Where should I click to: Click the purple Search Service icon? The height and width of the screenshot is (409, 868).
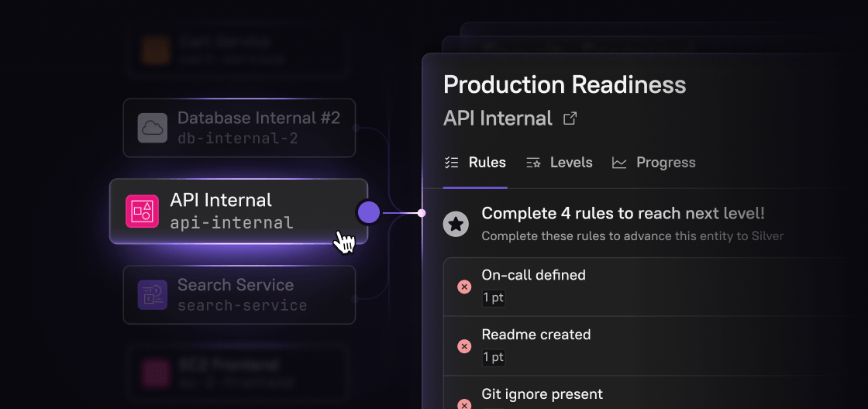153,295
